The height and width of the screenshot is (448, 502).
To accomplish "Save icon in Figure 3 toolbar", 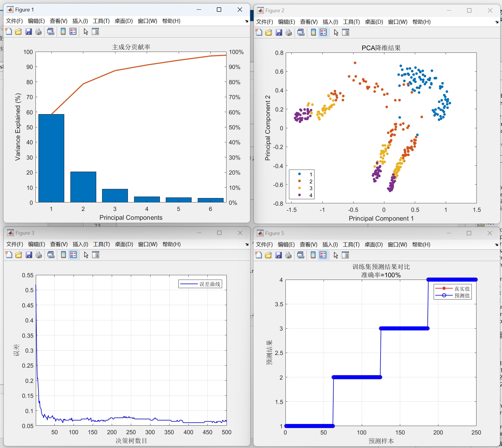I will click(29, 255).
